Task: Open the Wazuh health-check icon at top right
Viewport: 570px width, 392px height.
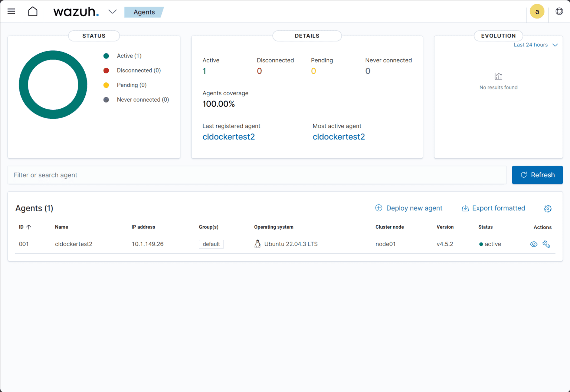Action: (x=559, y=11)
